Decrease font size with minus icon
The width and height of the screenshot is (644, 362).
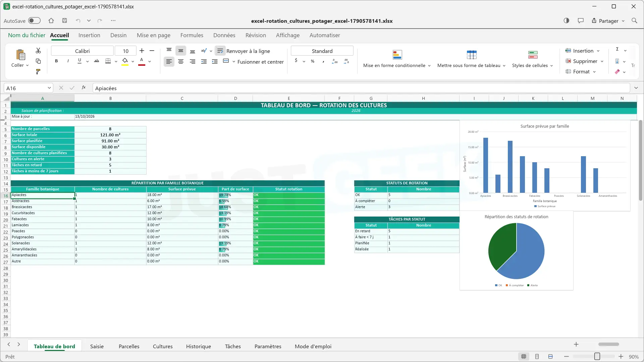tap(152, 51)
